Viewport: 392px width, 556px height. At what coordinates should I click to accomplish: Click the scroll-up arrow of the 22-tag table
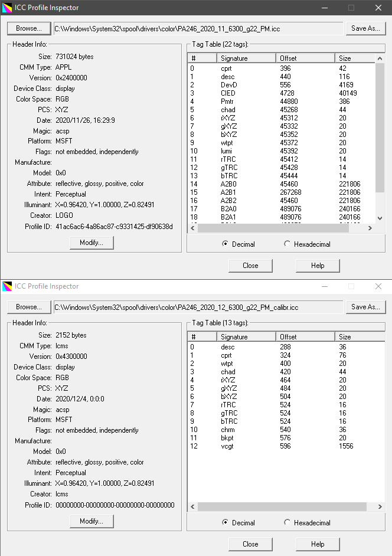point(380,58)
